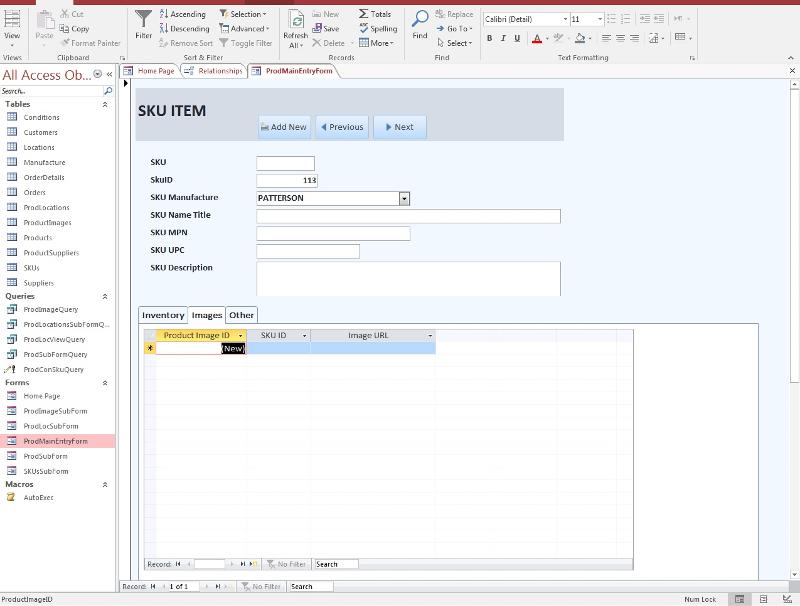This screenshot has height=606, width=800.
Task: Click the SKU input field
Action: pyautogui.click(x=285, y=163)
